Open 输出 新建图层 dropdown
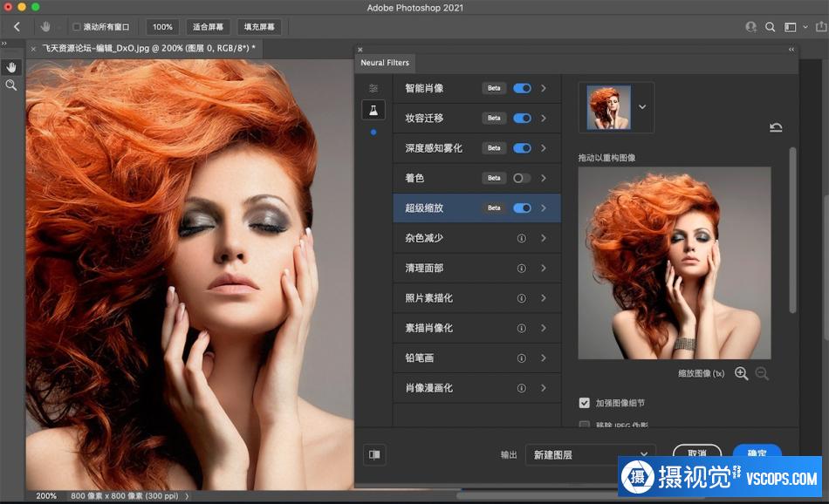The width and height of the screenshot is (829, 504). [590, 454]
